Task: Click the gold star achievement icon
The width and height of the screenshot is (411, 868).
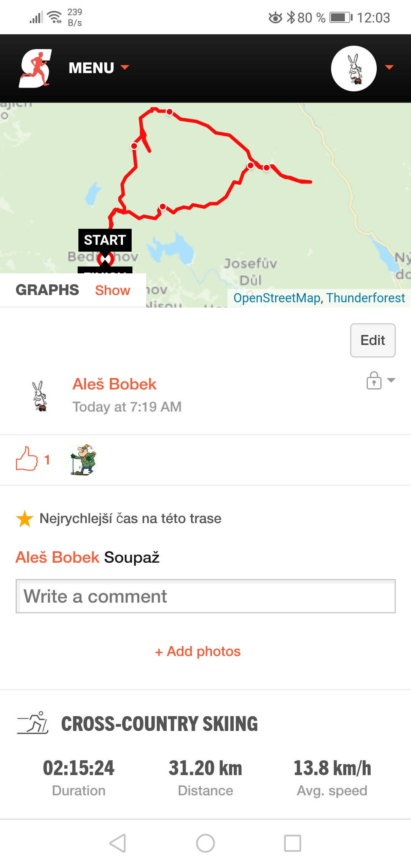Action: pos(25,519)
